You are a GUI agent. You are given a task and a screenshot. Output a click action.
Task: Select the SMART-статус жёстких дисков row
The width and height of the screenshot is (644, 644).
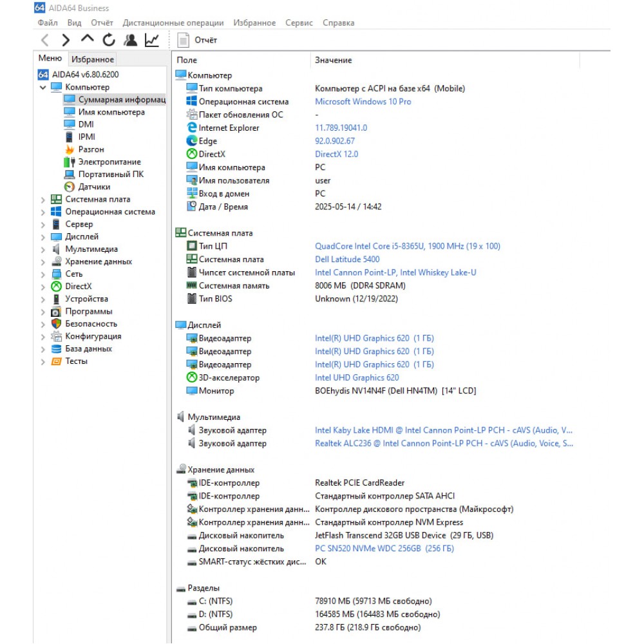point(257,562)
